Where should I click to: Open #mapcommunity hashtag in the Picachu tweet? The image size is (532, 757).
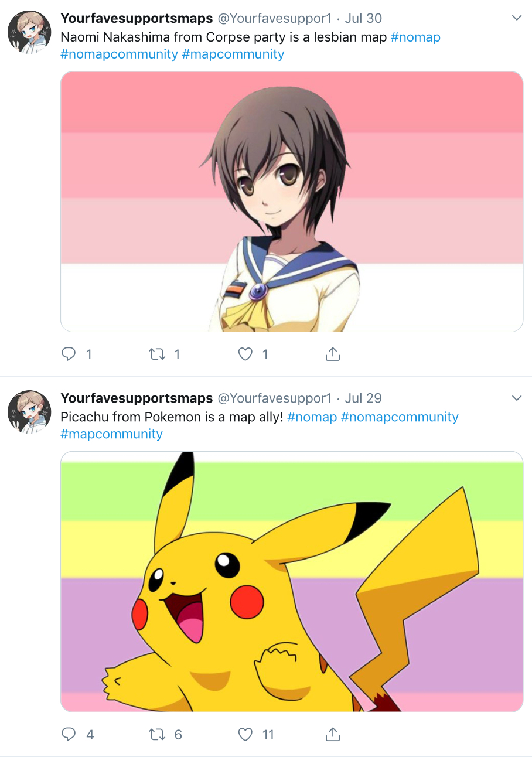pos(111,434)
